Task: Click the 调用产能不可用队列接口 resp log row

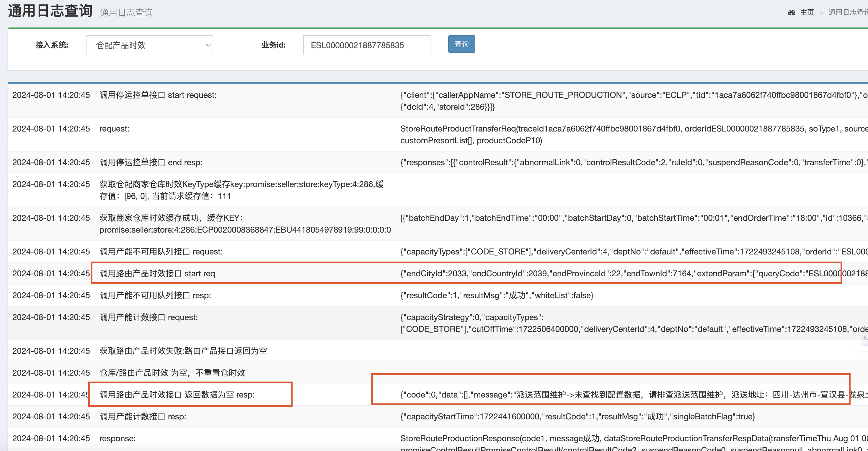Action: click(155, 296)
